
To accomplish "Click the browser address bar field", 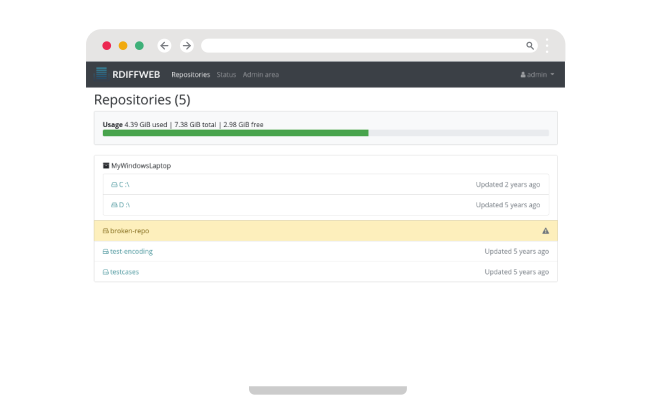I will 360,45.
